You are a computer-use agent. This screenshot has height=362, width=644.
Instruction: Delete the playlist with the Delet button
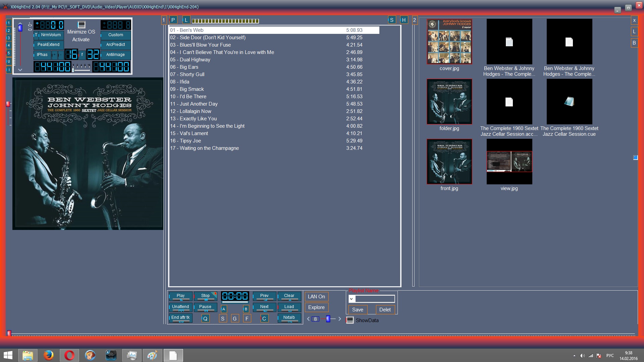click(x=385, y=310)
